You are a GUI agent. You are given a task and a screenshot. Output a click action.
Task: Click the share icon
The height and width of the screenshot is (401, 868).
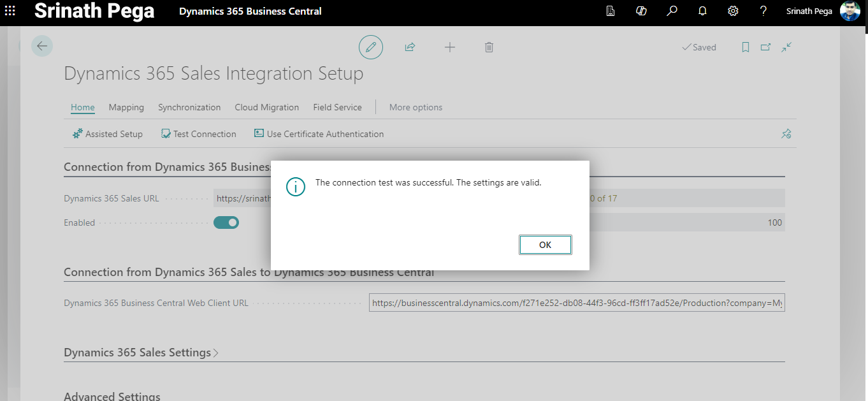pos(410,47)
